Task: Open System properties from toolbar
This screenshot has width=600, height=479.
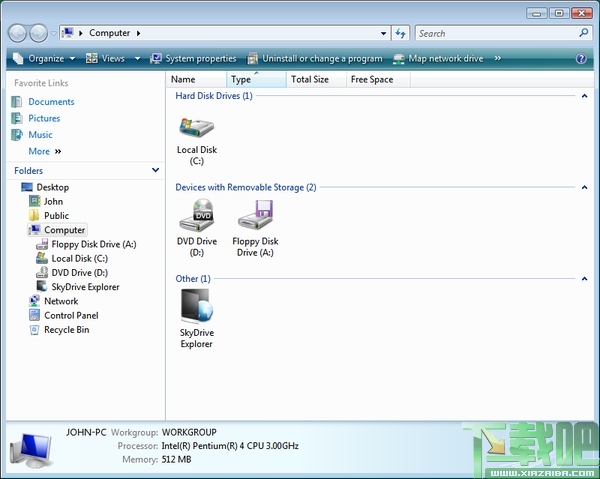Action: pos(193,59)
